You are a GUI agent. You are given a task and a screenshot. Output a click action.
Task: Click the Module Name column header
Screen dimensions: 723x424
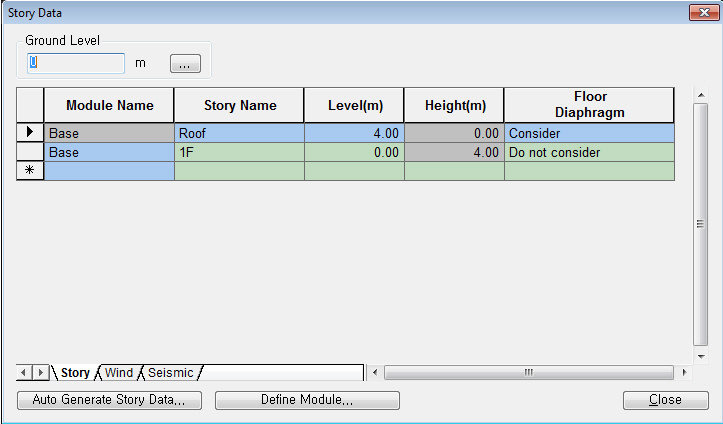coord(109,105)
